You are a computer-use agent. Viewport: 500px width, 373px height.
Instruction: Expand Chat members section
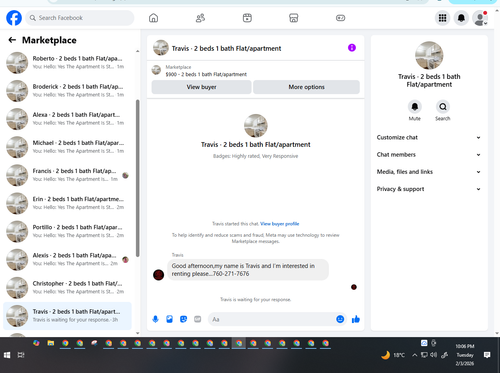[x=429, y=155]
